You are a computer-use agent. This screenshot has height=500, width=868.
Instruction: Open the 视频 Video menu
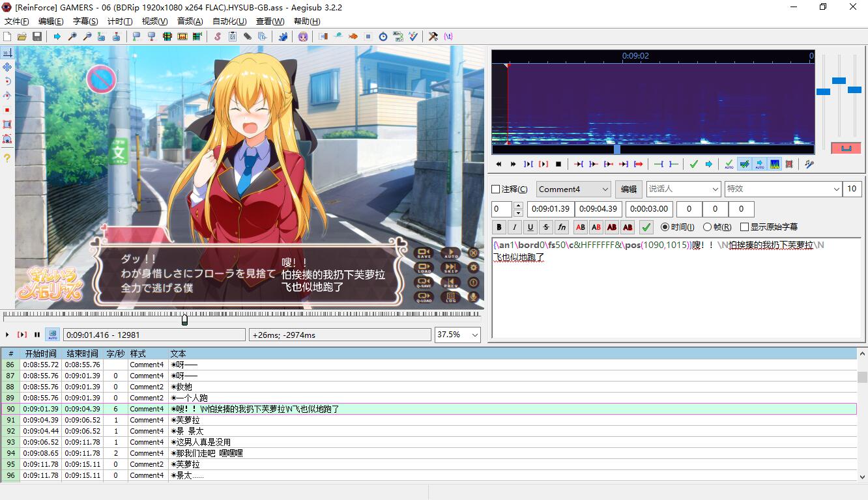[154, 21]
